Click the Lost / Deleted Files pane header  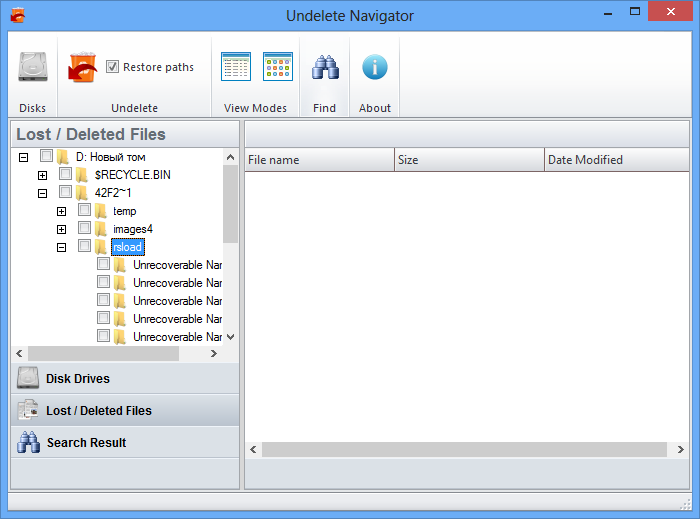[x=125, y=134]
